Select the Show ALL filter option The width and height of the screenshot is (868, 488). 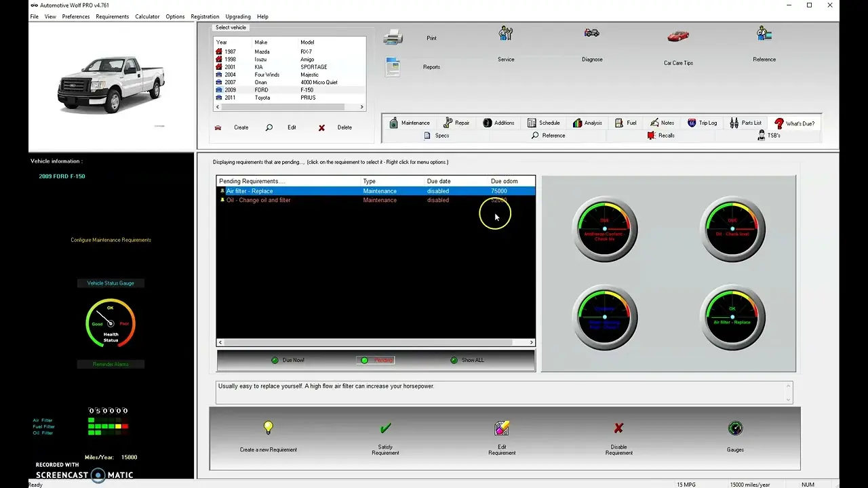(467, 360)
